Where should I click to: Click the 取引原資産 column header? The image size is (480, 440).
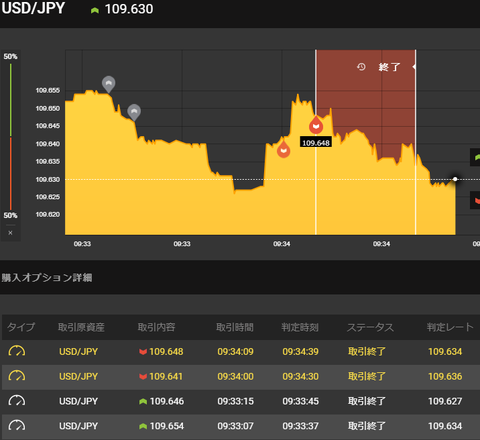(81, 327)
